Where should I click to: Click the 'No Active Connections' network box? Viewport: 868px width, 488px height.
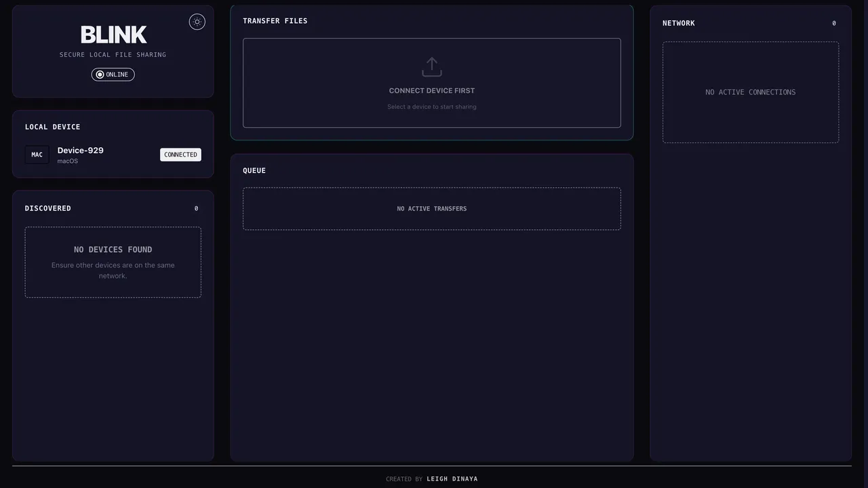click(751, 92)
